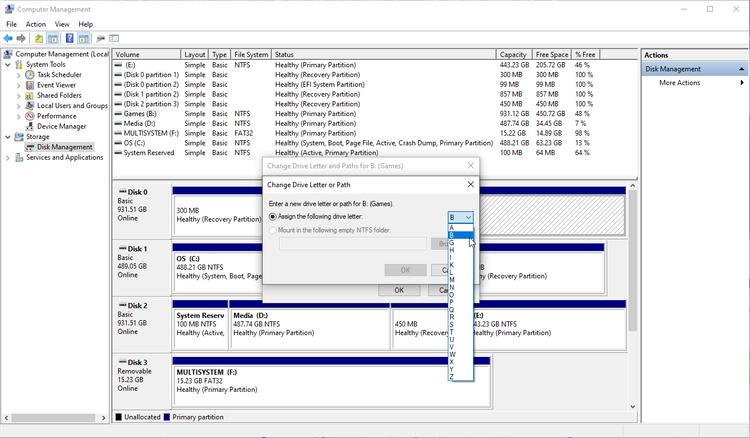This screenshot has height=438, width=750.
Task: Click the Storage drives icon
Action: pyautogui.click(x=19, y=137)
